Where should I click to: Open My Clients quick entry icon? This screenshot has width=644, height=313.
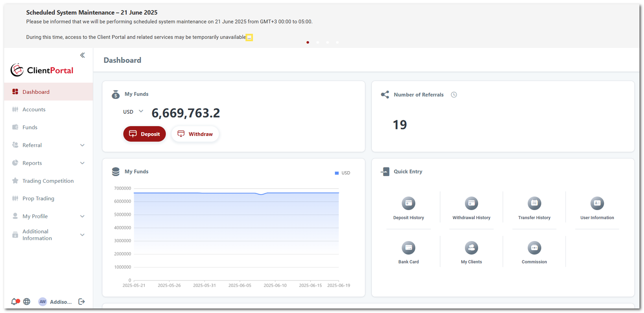pyautogui.click(x=471, y=248)
